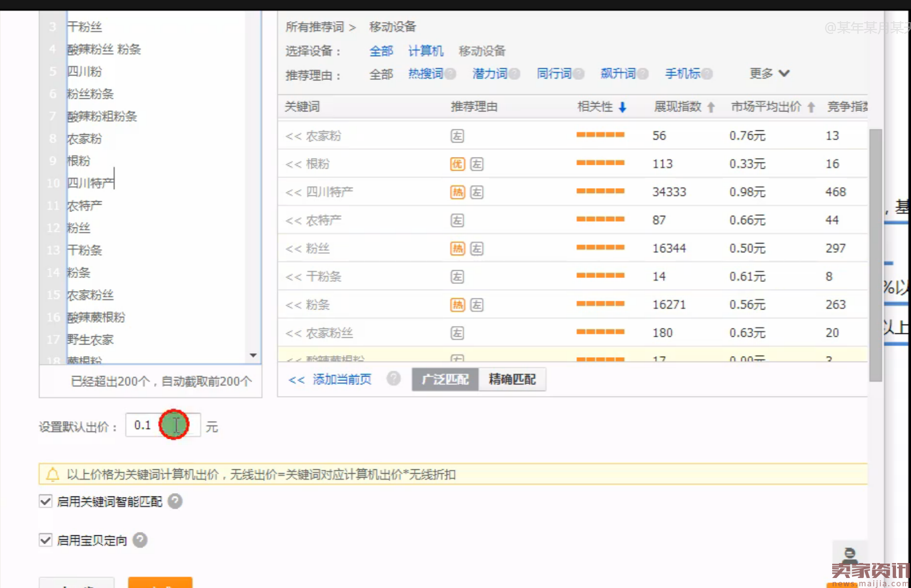The image size is (911, 588).
Task: Select 精确匹配 match mode
Action: coord(512,379)
